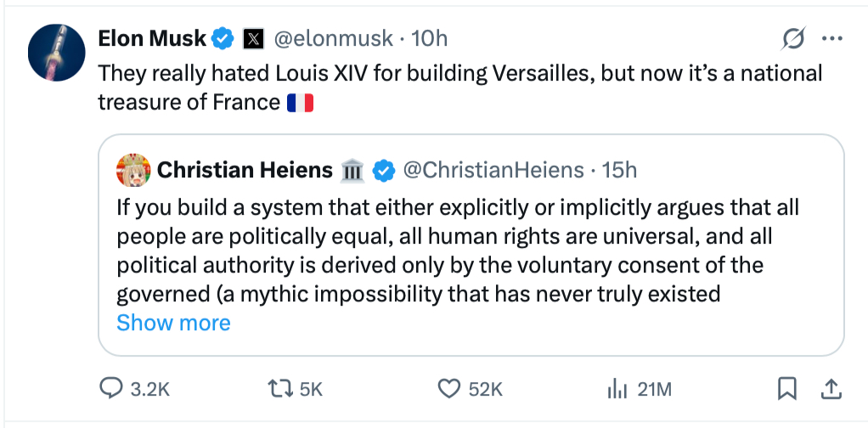Screen dimensions: 868x428
Task: Open the @elonmusk handle link
Action: pyautogui.click(x=335, y=38)
